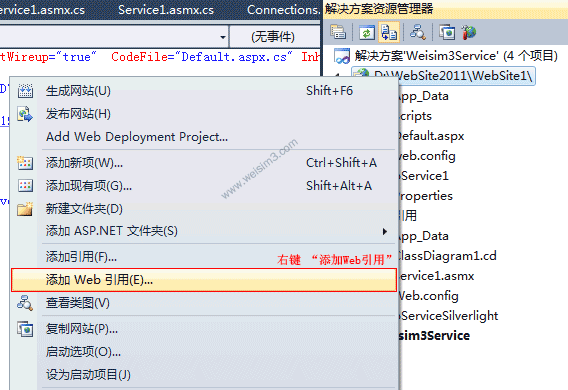Collapse the WebSite1 project tree node

[x=337, y=75]
